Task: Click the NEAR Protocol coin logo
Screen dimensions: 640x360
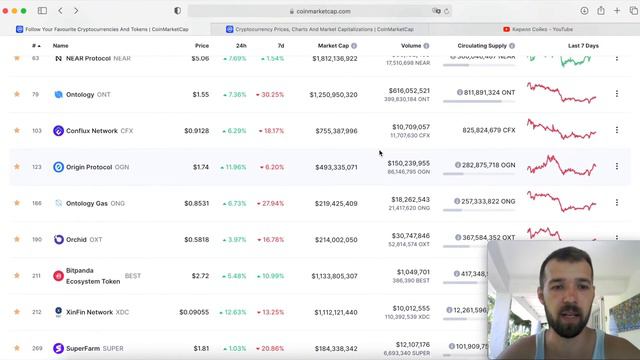Action: pos(58,58)
